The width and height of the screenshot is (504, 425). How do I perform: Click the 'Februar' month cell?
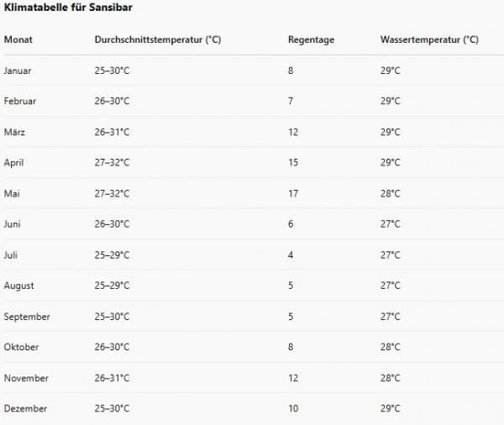tap(20, 102)
